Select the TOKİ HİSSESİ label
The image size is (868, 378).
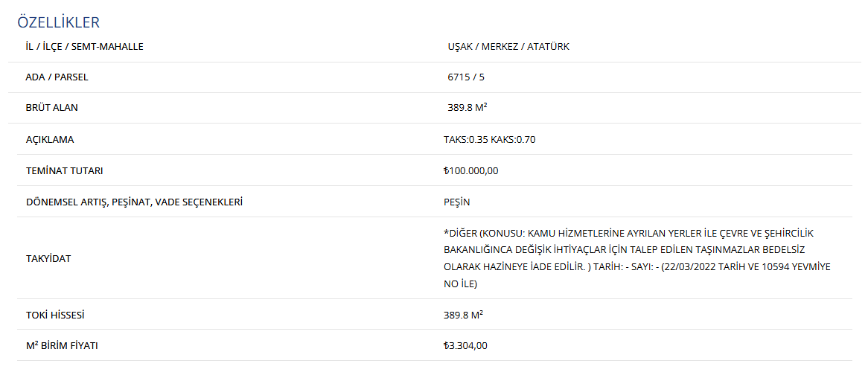pos(55,315)
